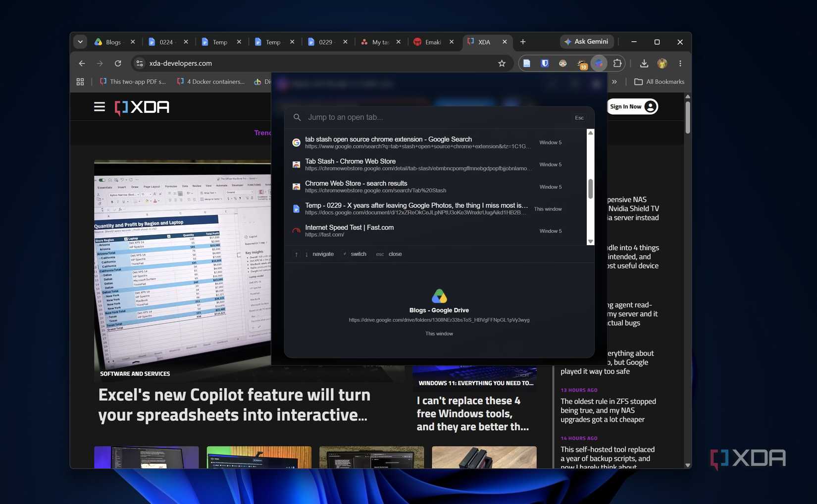Open the Downloads icon in toolbar
Image resolution: width=817 pixels, height=504 pixels.
(644, 63)
